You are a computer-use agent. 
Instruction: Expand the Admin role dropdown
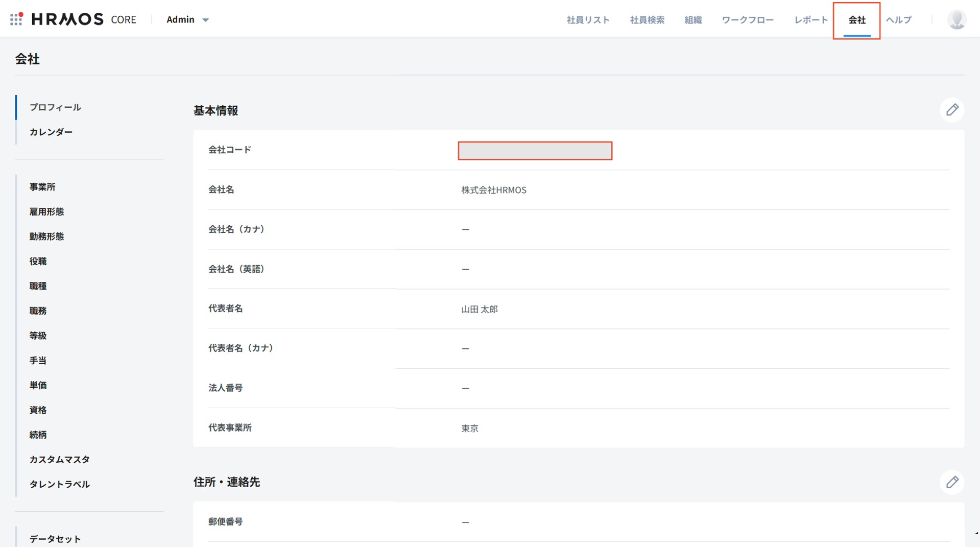point(187,19)
